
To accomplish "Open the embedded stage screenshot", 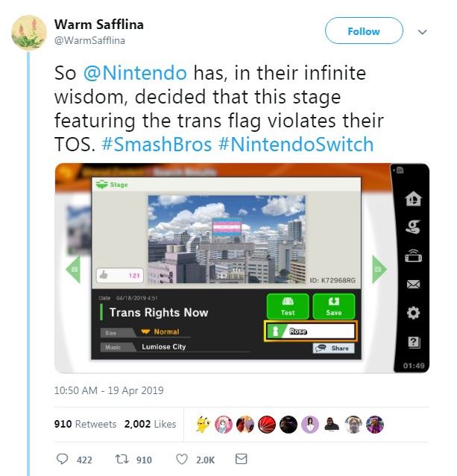I will [x=242, y=268].
